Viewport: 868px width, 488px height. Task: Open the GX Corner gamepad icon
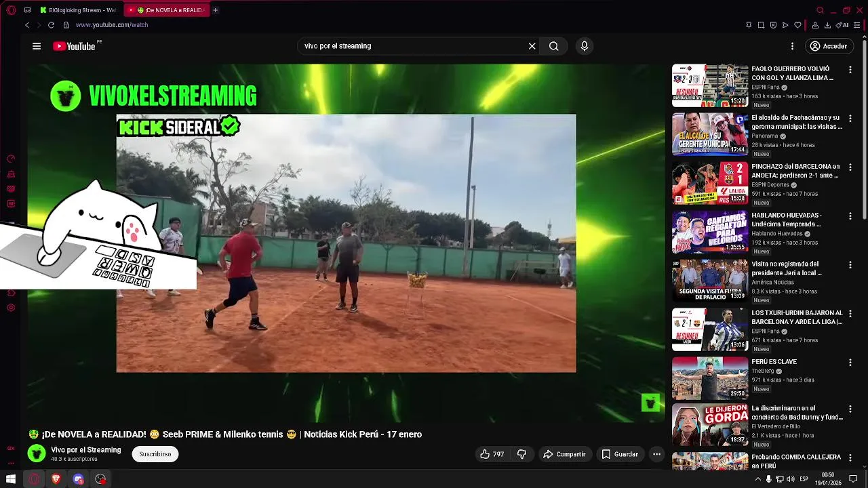point(27,10)
